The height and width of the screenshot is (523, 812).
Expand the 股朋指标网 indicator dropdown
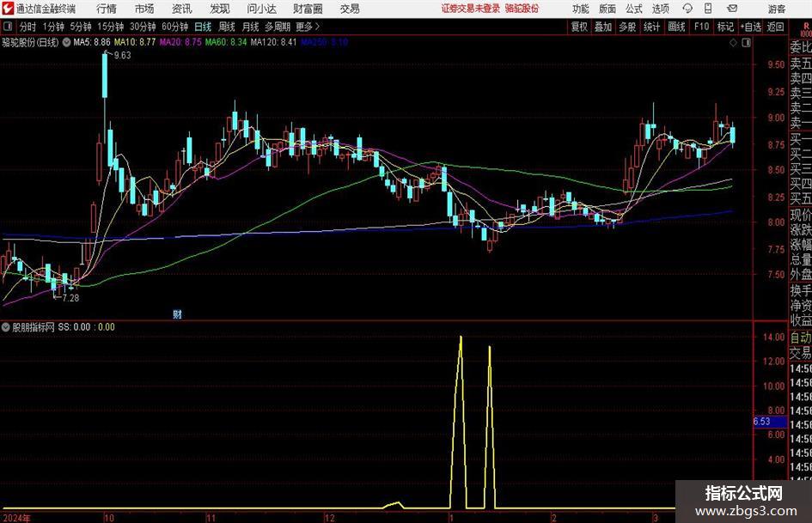pyautogui.click(x=6, y=326)
